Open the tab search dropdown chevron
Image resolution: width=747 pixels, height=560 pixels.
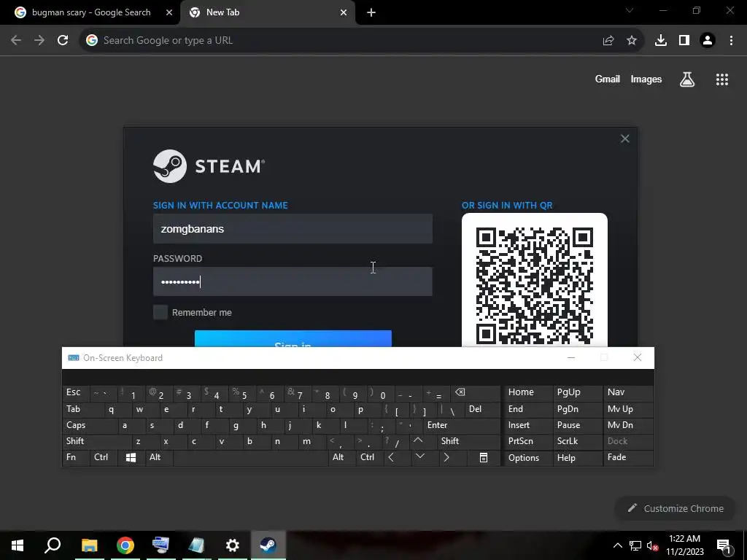point(630,10)
